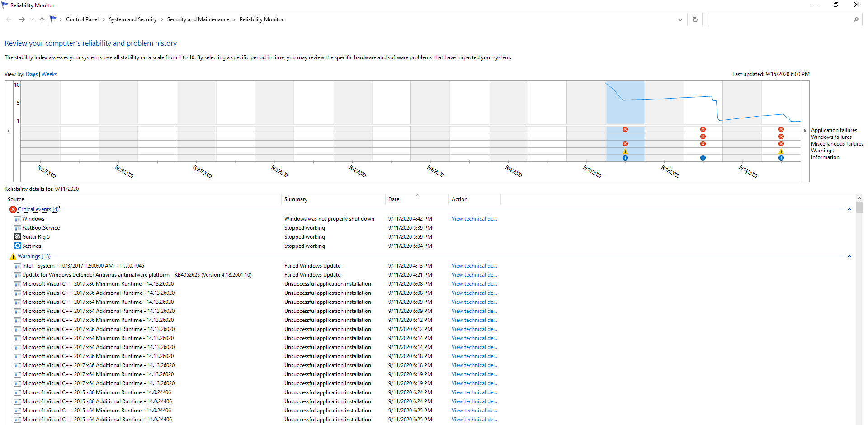Navigate to System and Security breadcrumb
Viewport: 868px width, 425px height.
[133, 19]
